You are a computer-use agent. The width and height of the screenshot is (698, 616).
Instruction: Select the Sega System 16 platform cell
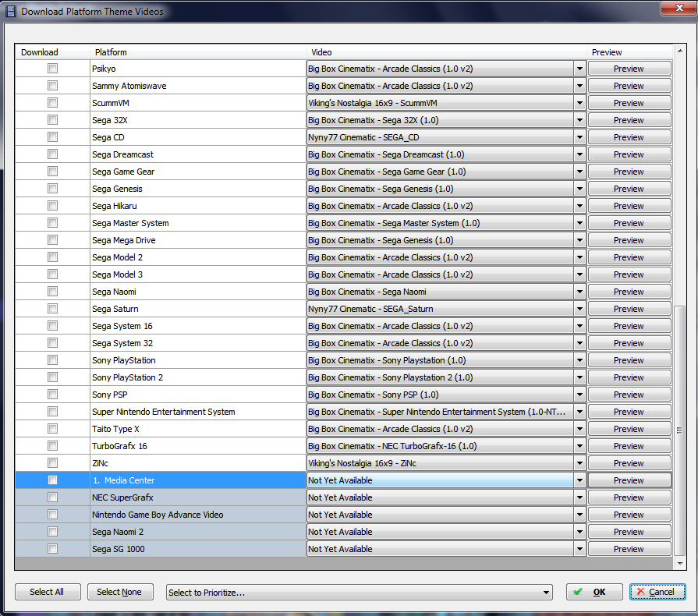pos(198,326)
